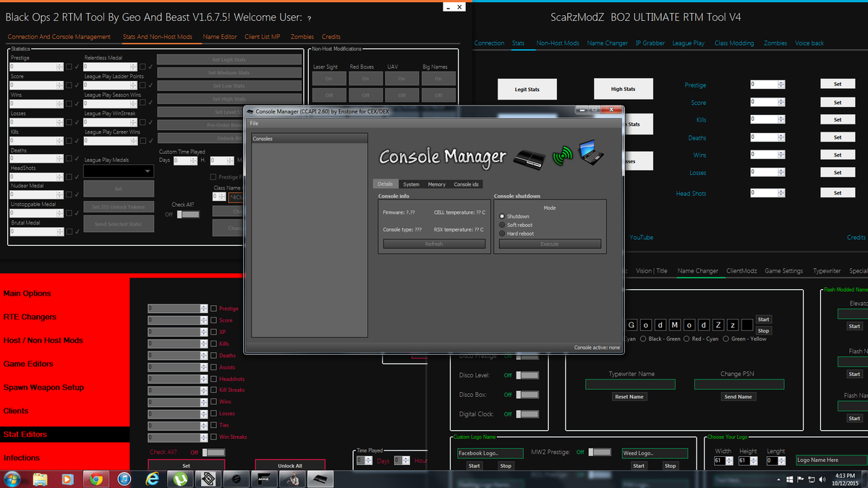Click the Credits link in ScaRzModZ
The height and width of the screenshot is (488, 868).
856,238
